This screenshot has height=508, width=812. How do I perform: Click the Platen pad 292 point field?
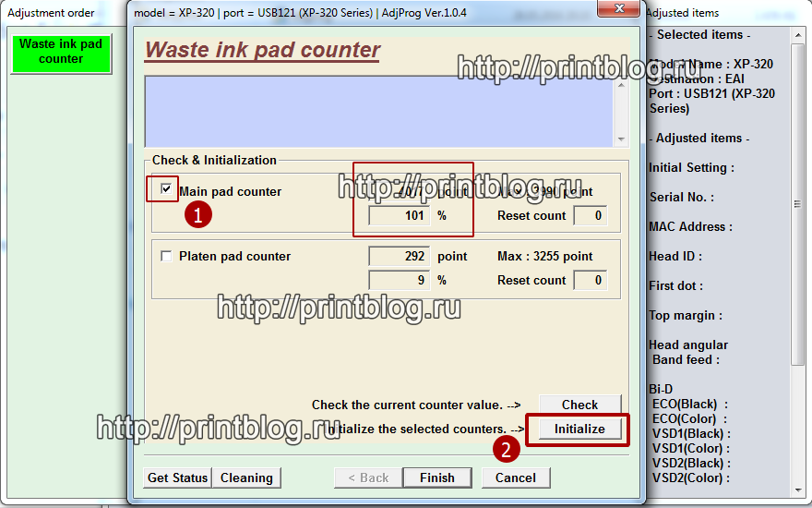[x=399, y=256]
